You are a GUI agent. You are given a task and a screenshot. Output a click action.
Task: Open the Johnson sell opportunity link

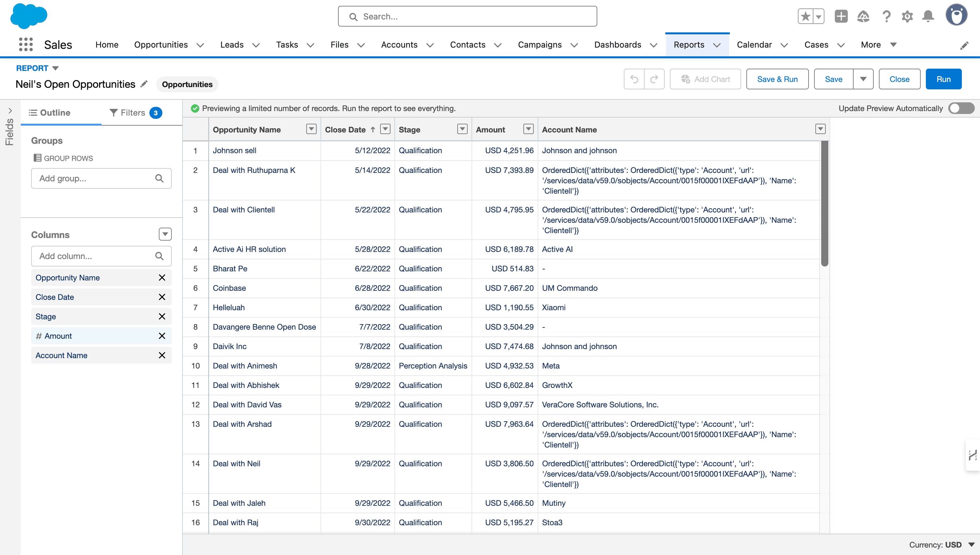(x=234, y=151)
